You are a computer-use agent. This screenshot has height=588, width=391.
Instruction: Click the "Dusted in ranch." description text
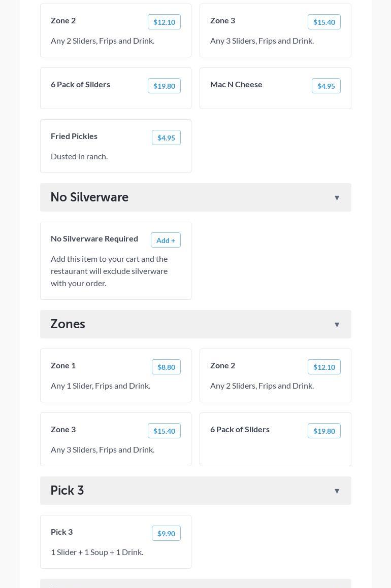[79, 156]
